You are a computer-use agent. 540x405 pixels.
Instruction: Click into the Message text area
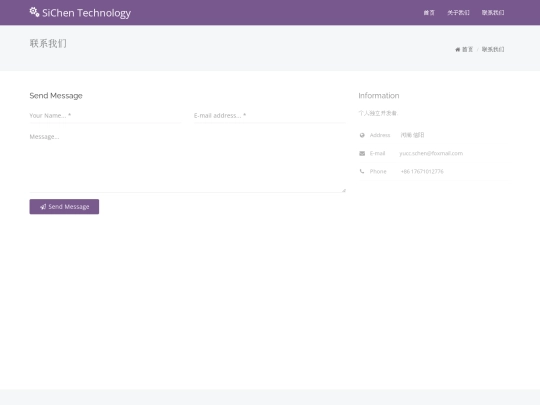(x=187, y=161)
